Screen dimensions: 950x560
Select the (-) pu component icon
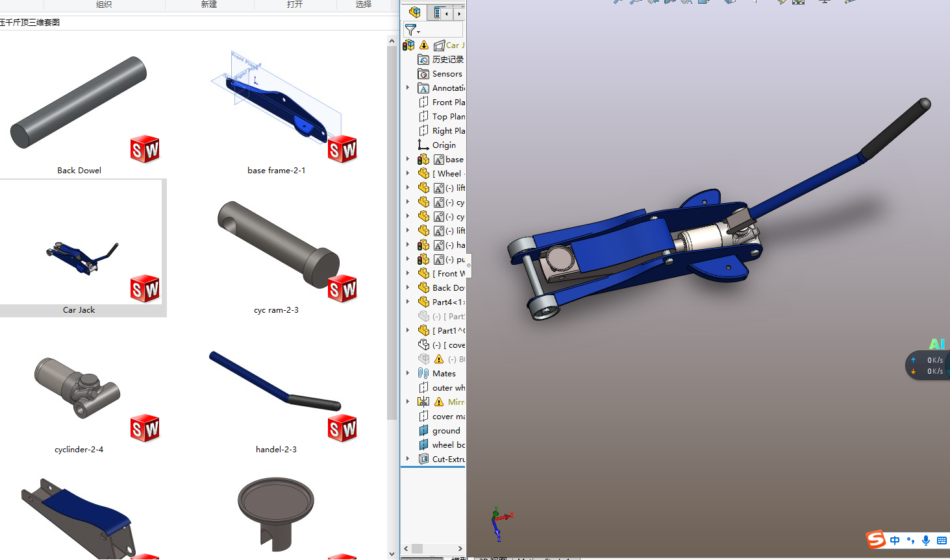(x=423, y=260)
